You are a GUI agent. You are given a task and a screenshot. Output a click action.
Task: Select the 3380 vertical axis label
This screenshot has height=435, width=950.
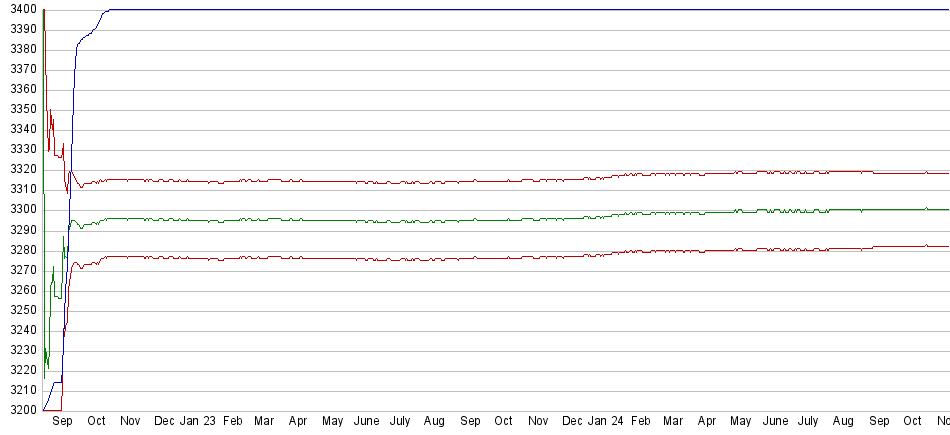20,49
